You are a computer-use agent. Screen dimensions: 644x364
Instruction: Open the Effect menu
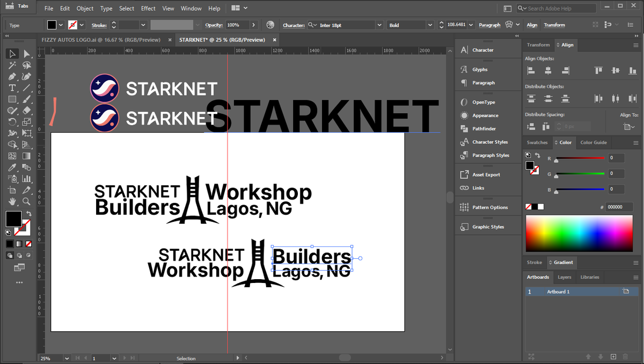tap(148, 9)
